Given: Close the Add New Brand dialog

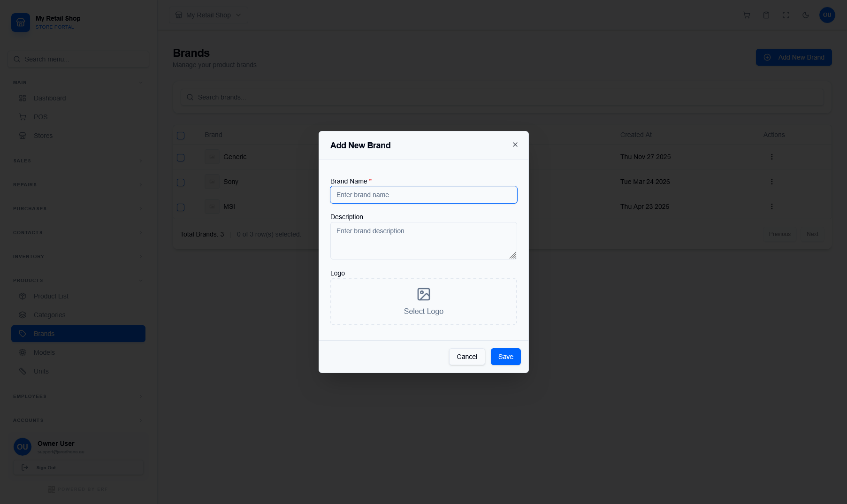Looking at the screenshot, I should pyautogui.click(x=515, y=145).
